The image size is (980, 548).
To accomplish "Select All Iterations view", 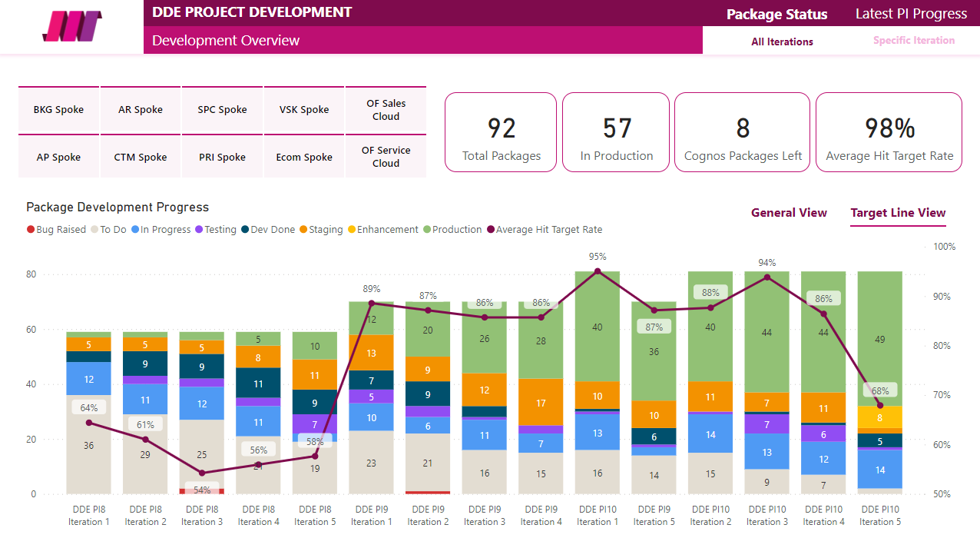I will (x=782, y=42).
